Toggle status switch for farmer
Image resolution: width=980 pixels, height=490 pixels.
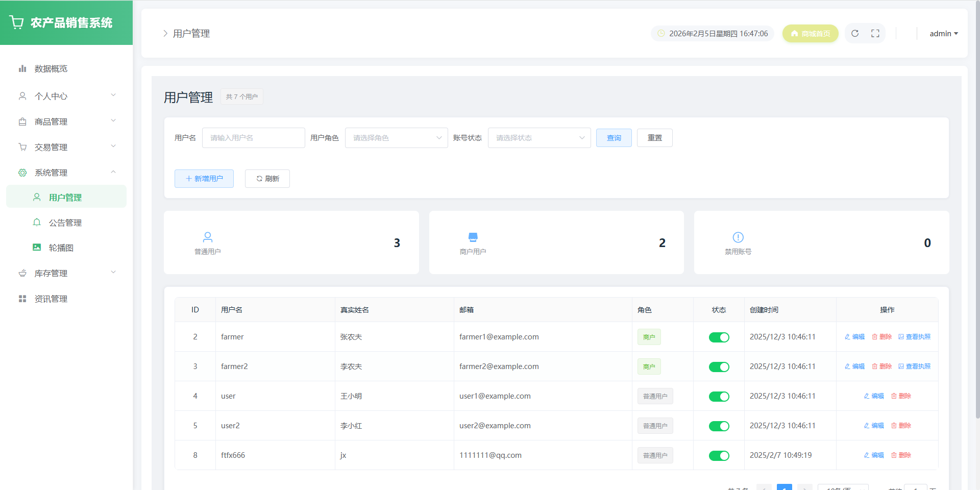719,337
